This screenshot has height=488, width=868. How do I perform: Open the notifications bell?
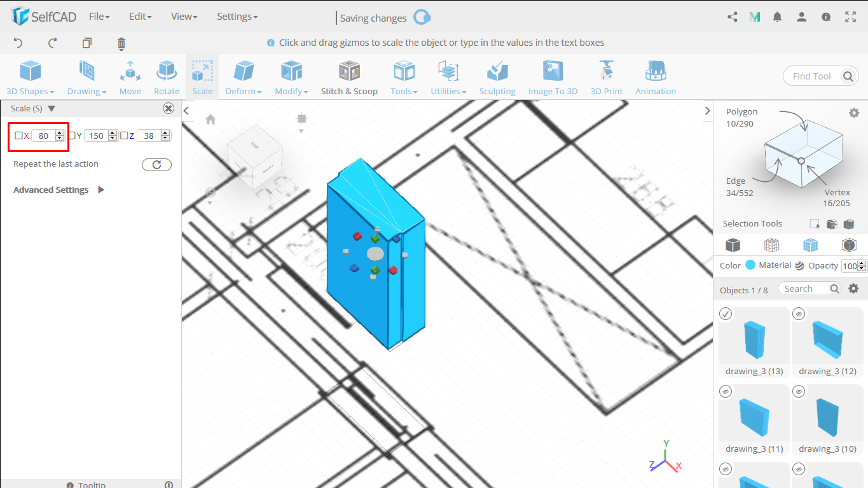[x=777, y=17]
